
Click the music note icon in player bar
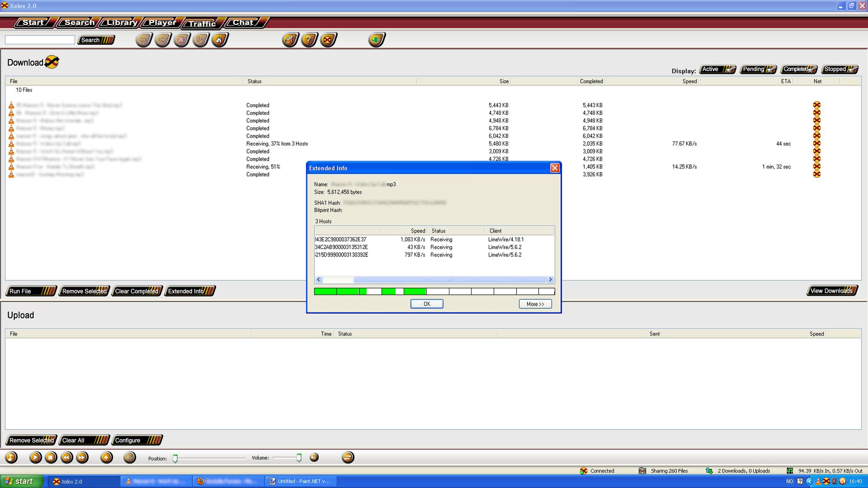pos(11,458)
